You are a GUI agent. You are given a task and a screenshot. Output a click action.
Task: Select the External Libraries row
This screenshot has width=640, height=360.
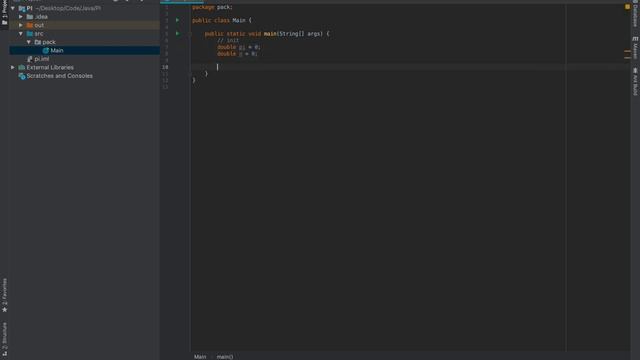(84, 67)
